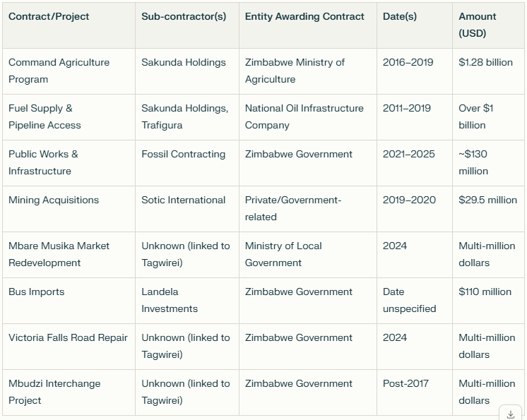Select the Mbare Musika Market Redevelopment cell

59,254
